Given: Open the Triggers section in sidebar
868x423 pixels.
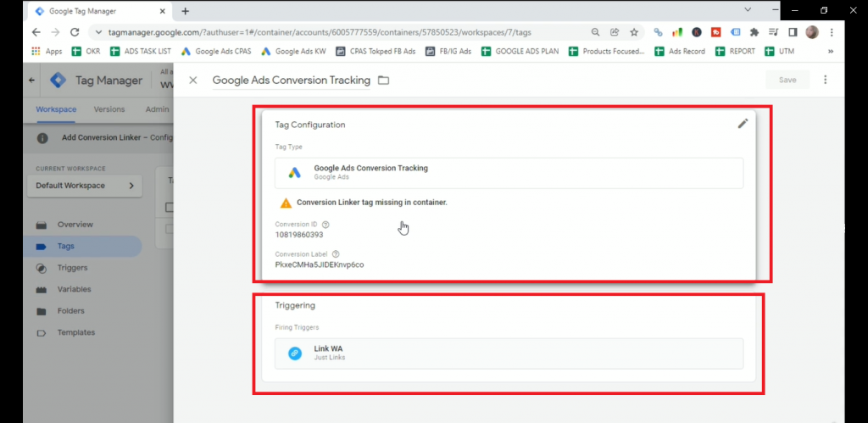Looking at the screenshot, I should (72, 268).
